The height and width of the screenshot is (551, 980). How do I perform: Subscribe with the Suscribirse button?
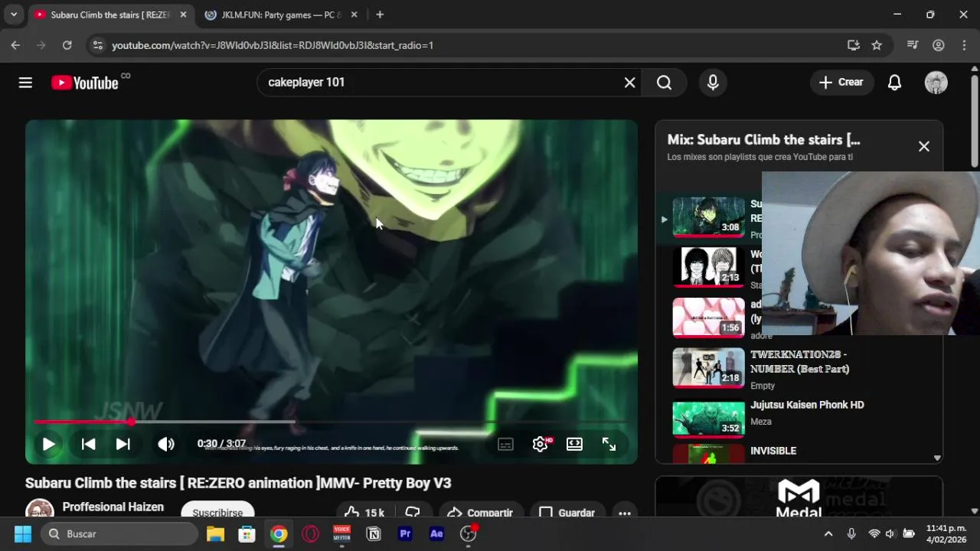tap(217, 512)
